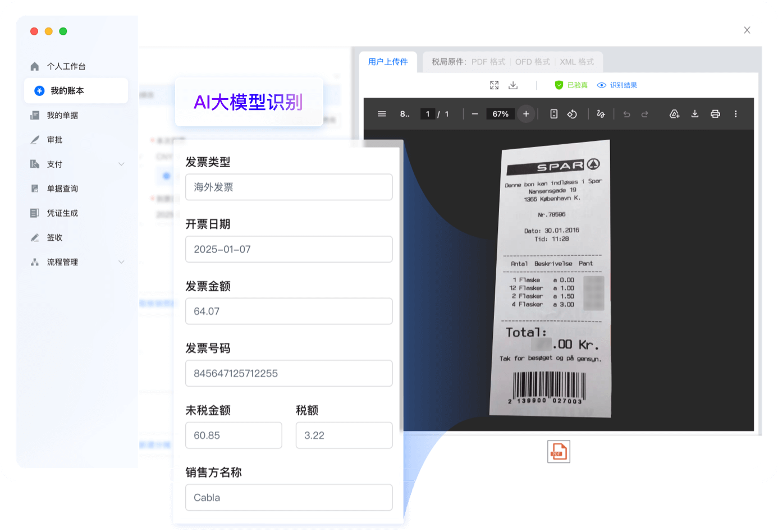Click the 销售方名称 field

[289, 498]
